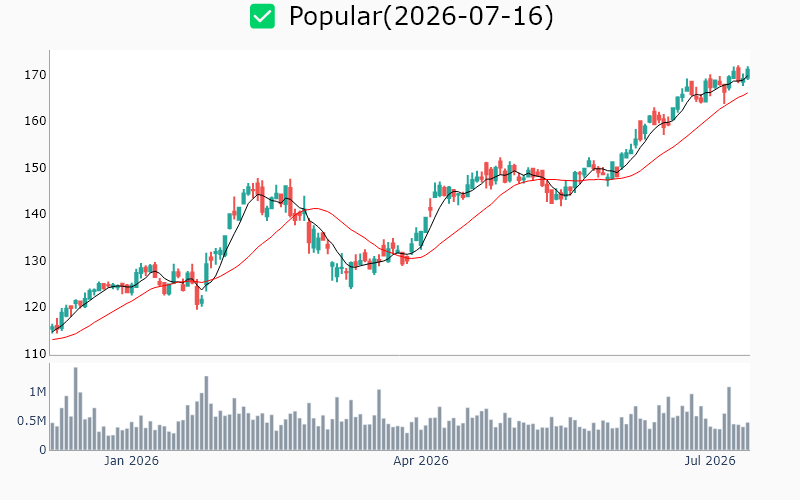Click the chart title Popular(2026-07-16)

[421, 16]
